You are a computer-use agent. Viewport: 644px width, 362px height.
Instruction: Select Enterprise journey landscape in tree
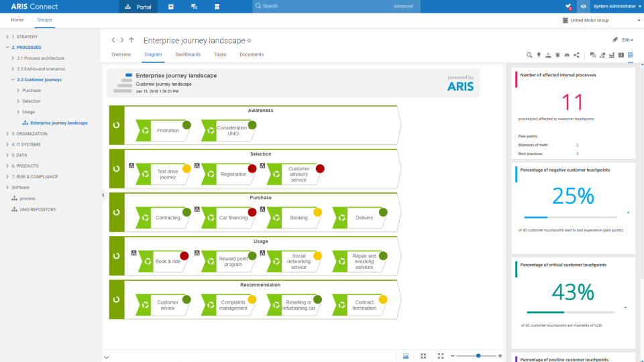coord(59,123)
